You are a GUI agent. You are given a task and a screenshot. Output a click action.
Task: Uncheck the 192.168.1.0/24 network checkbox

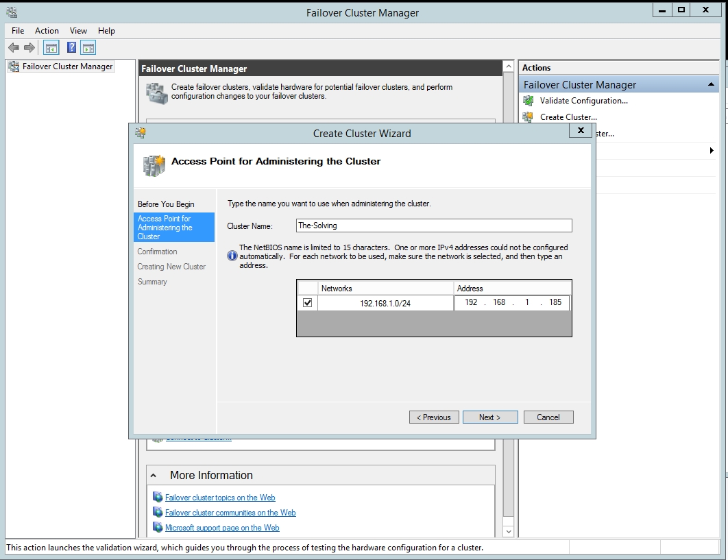[x=307, y=303]
